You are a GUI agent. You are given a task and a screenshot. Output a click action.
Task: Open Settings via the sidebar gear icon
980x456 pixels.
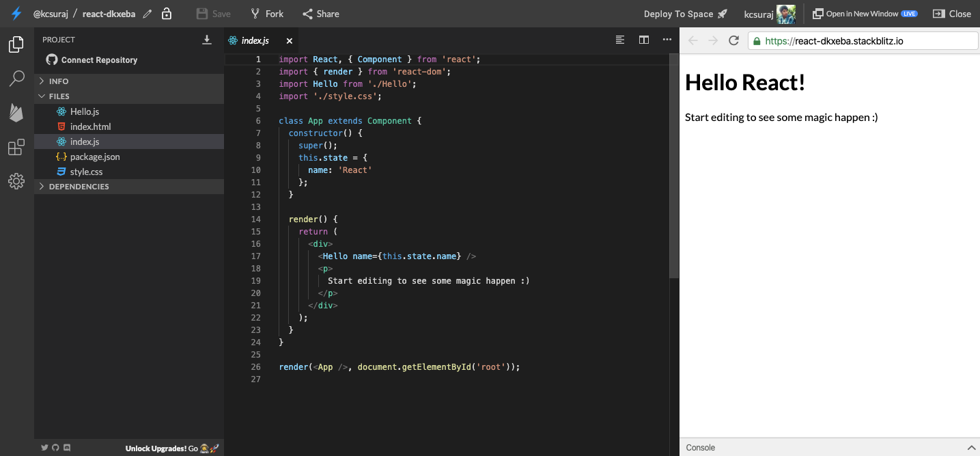tap(16, 181)
